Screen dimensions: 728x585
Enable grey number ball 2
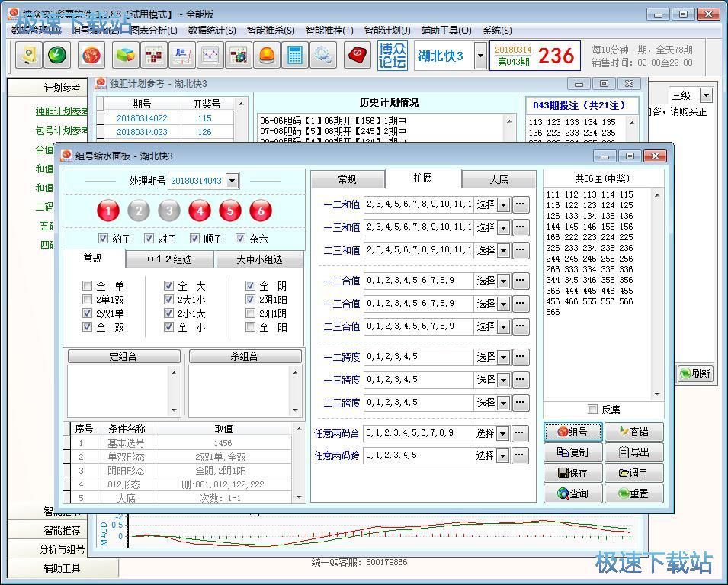[x=139, y=211]
